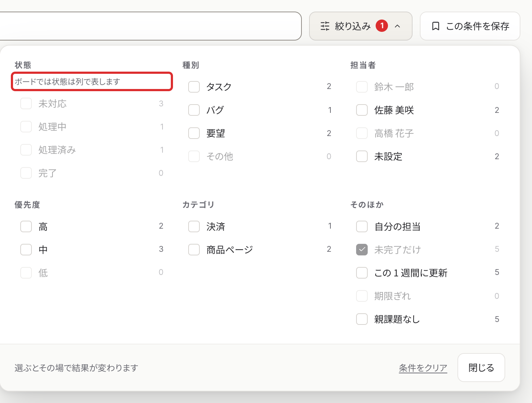Click the 種別 section heading
The width and height of the screenshot is (532, 403).
191,65
